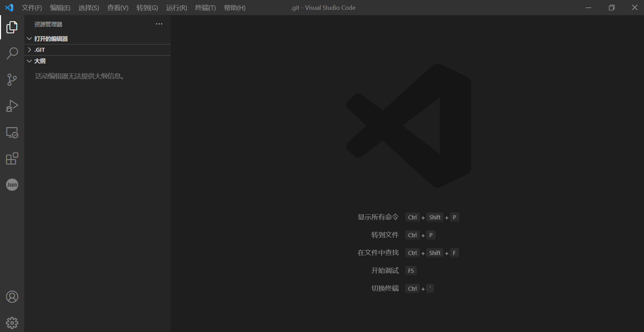Open the Source Control view icon
The image size is (644, 332).
pos(12,80)
